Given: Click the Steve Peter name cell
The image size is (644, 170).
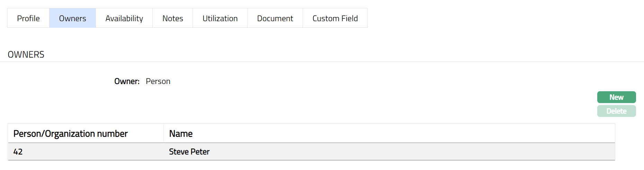Looking at the screenshot, I should click(x=189, y=152).
